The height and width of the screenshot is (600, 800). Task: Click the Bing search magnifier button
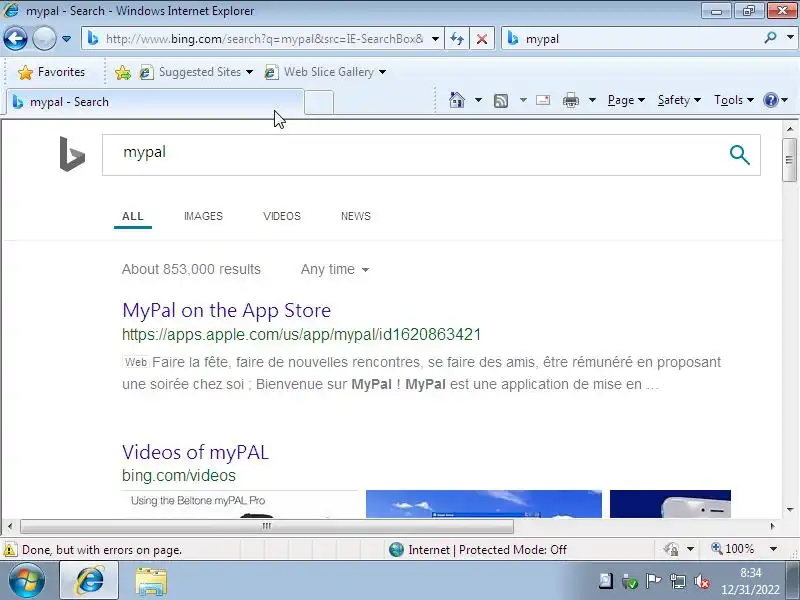[739, 155]
